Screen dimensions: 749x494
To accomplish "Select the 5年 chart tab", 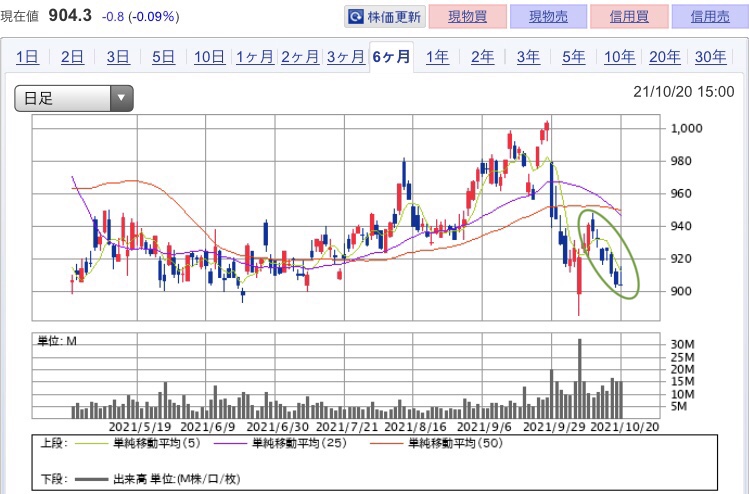I will [x=573, y=57].
